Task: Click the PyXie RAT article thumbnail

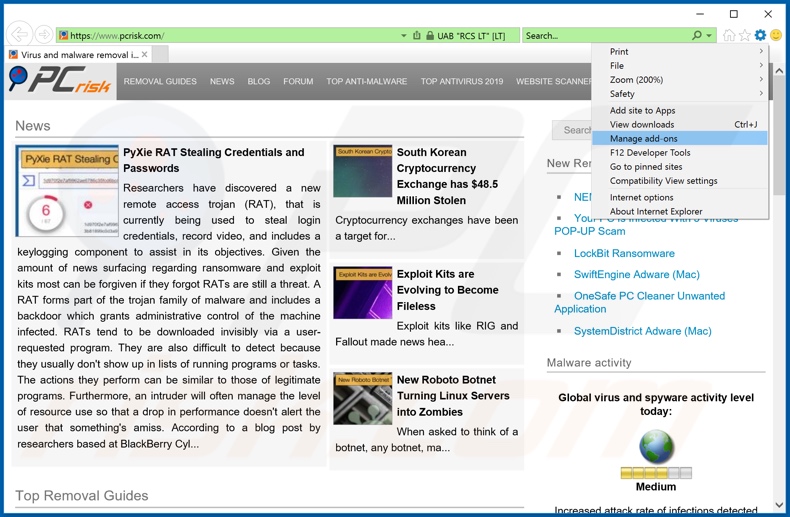Action: click(67, 191)
